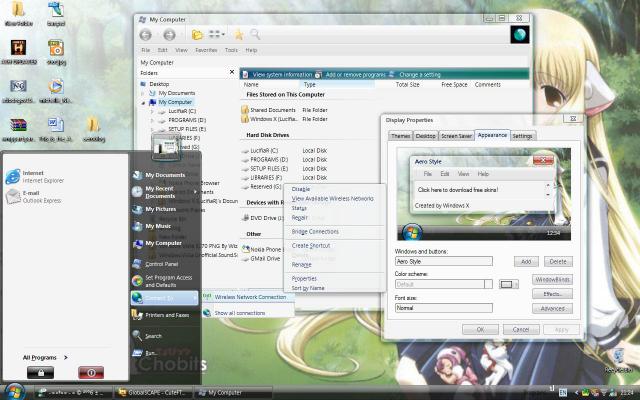Click the red power button in Start menu
640x400 pixels.
pyautogui.click(x=91, y=372)
